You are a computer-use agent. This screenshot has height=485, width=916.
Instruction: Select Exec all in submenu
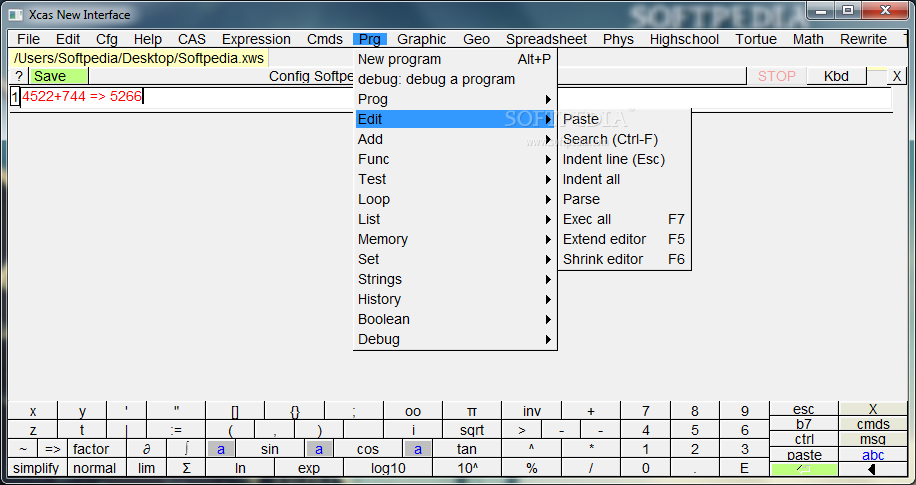pos(624,219)
